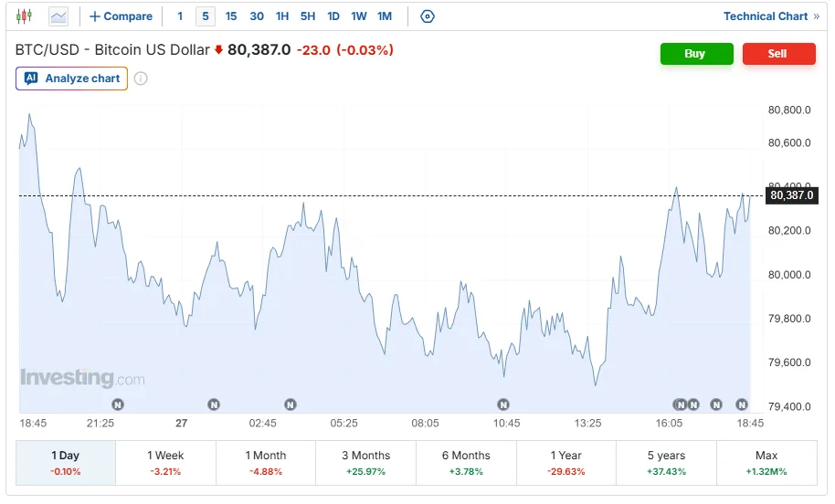Switch to the 1 Year range tab
835x504 pixels.
566,463
